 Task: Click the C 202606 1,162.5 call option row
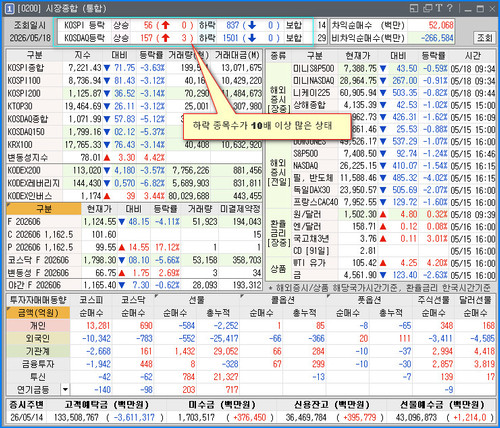coord(134,234)
